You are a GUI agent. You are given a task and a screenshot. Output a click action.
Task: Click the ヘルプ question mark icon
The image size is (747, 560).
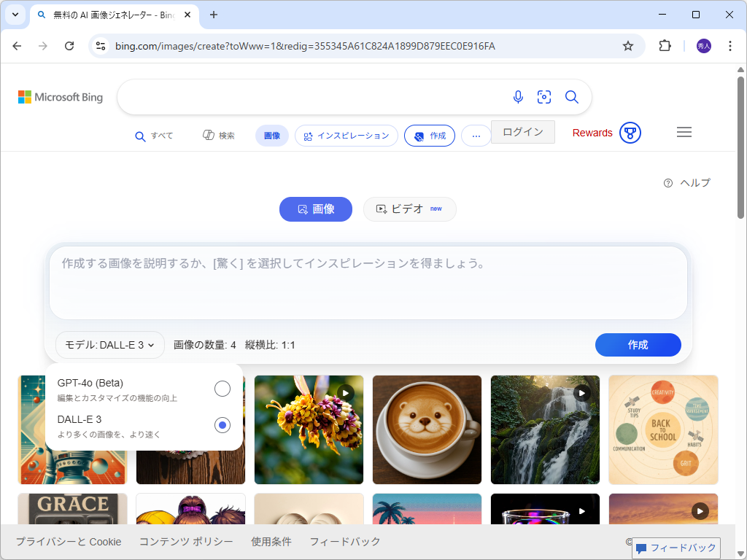[x=667, y=183]
